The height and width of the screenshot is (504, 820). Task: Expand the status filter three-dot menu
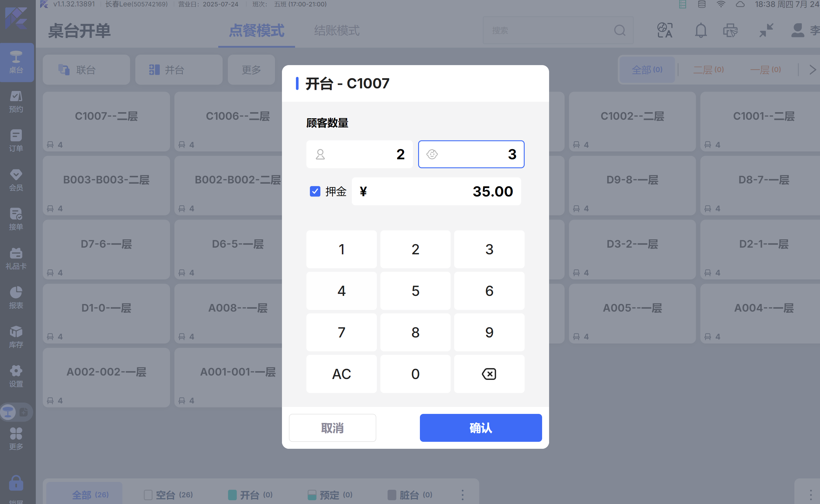point(462,495)
